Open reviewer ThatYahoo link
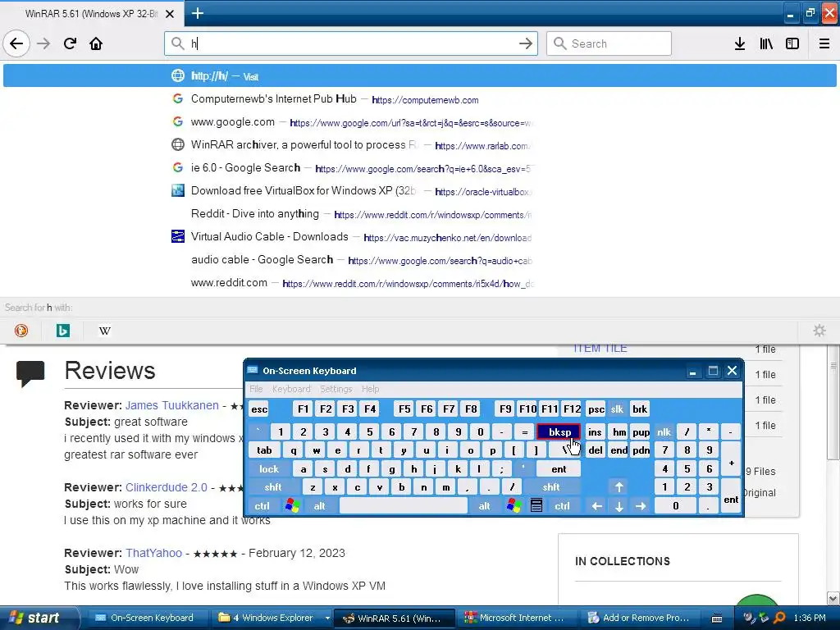Screen dimensions: 840x630 click(x=153, y=553)
